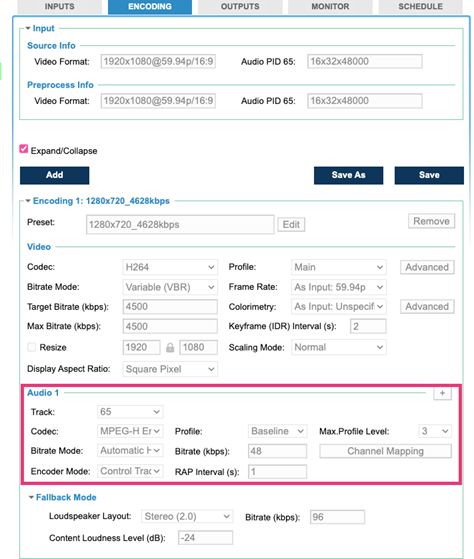Go to the SCHEDULE tab

pos(420,6)
